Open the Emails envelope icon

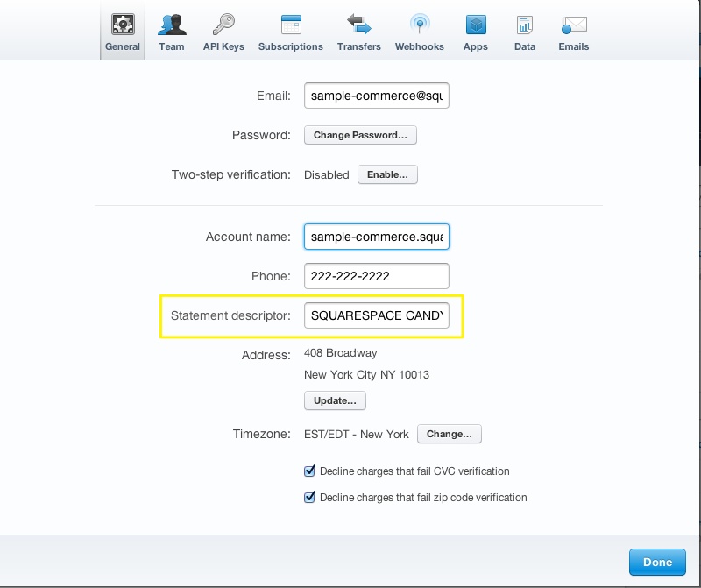[x=574, y=25]
